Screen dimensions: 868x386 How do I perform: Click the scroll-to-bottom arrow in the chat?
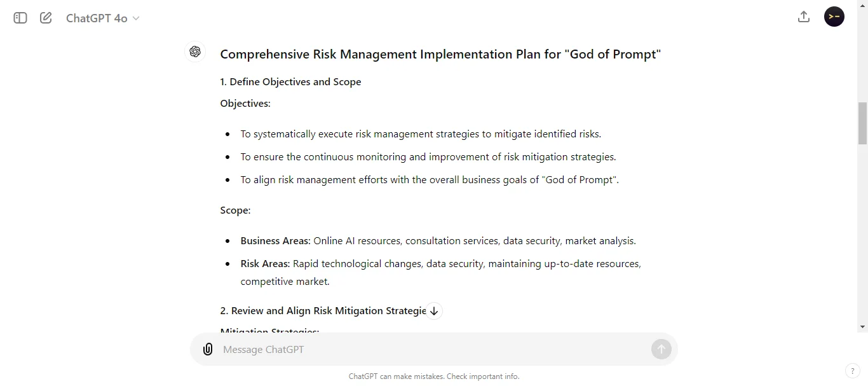(x=435, y=311)
